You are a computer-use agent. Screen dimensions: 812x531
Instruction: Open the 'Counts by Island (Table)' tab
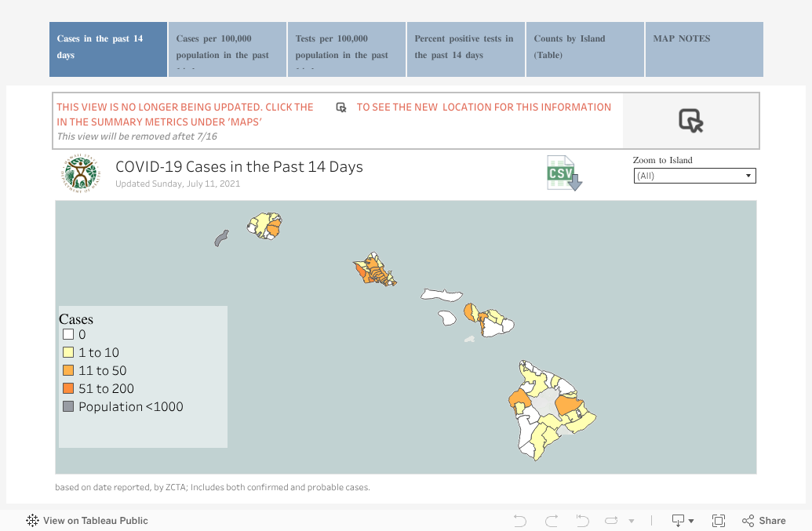[x=584, y=49]
